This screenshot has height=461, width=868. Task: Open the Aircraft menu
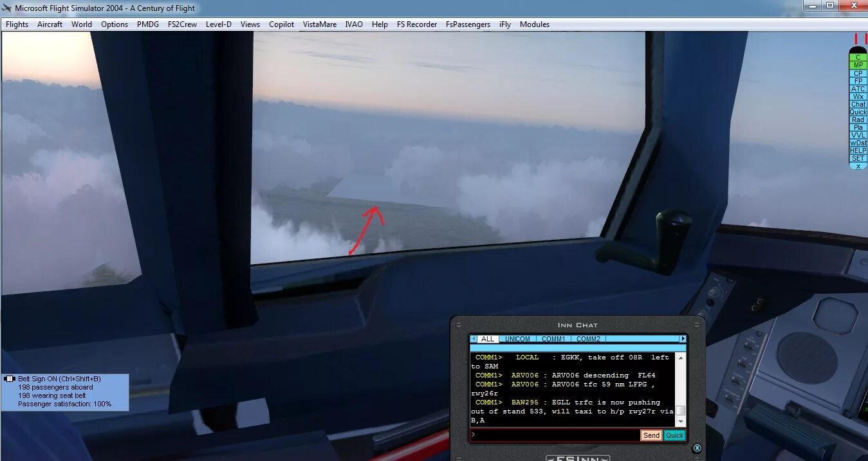pyautogui.click(x=50, y=24)
